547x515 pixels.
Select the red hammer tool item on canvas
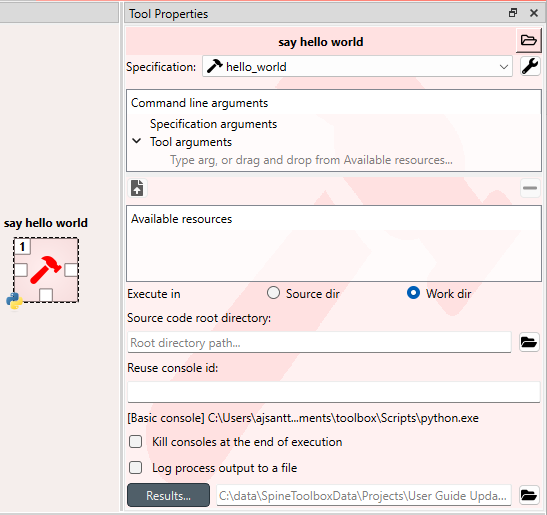pos(46,270)
